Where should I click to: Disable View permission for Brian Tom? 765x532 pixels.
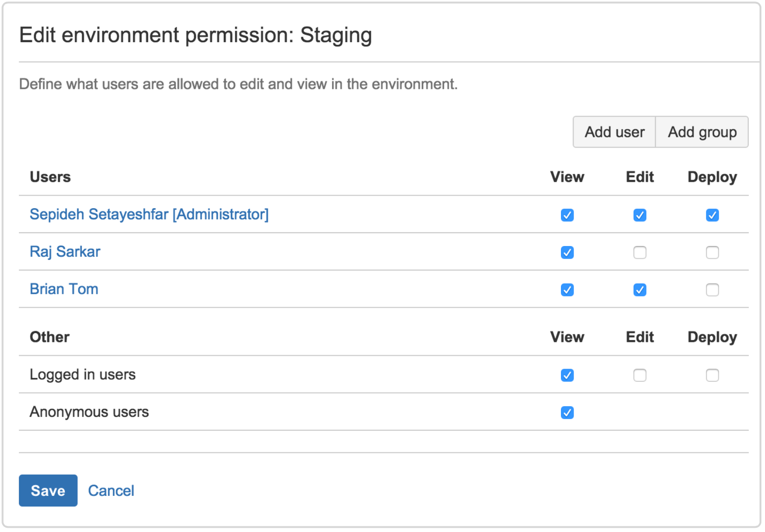pos(567,290)
